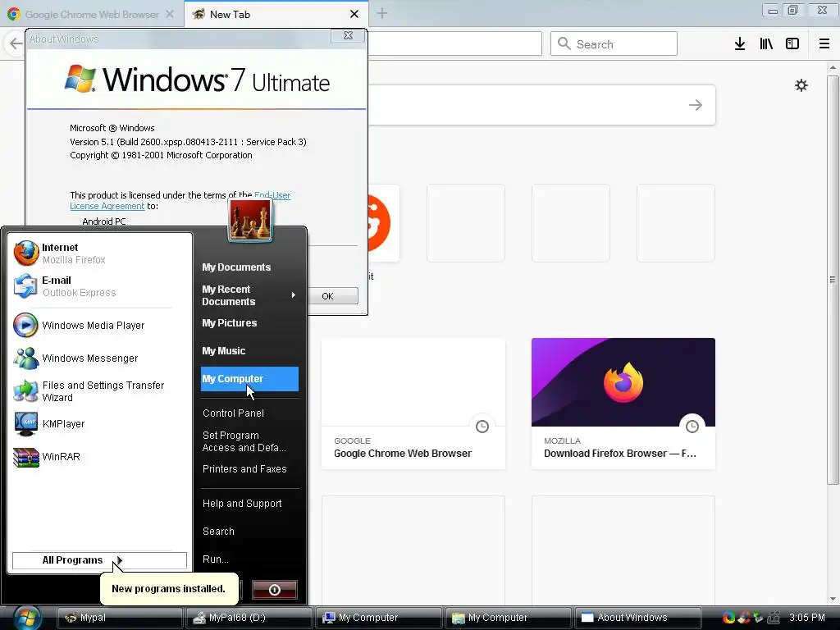Click the page vertical scrollbar thumb

coord(833,279)
